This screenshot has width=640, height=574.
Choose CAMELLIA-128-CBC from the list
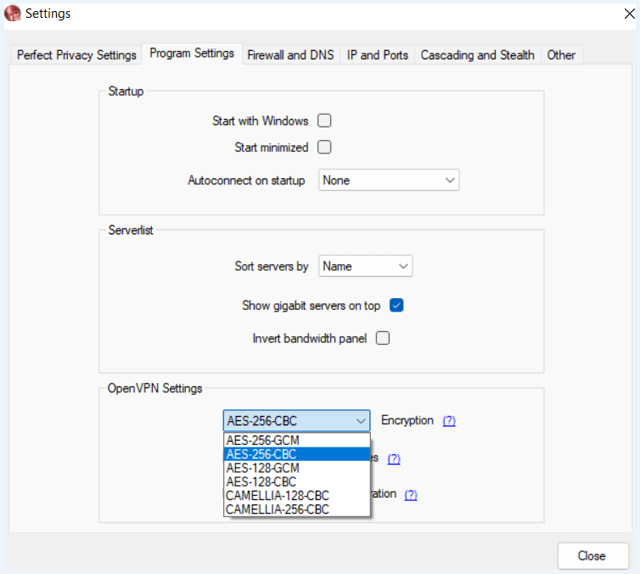(x=297, y=496)
